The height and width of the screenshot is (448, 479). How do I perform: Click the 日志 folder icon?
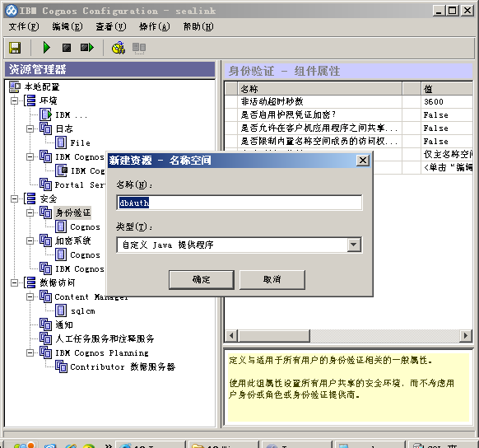[45, 128]
